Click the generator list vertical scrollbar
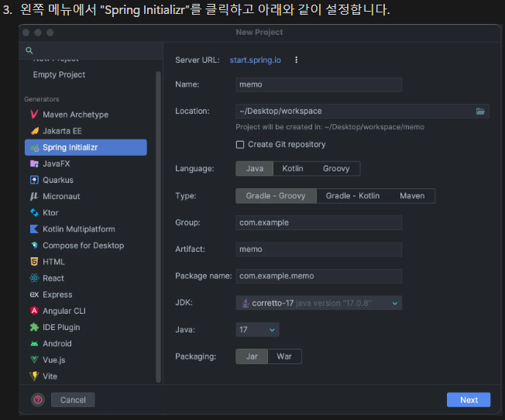The height and width of the screenshot is (420, 505). pos(158,227)
